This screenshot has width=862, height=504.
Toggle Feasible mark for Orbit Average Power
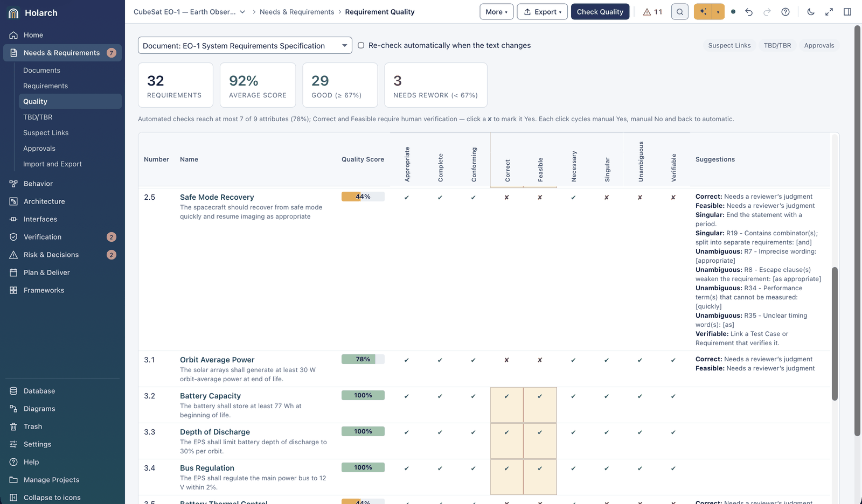click(x=540, y=360)
